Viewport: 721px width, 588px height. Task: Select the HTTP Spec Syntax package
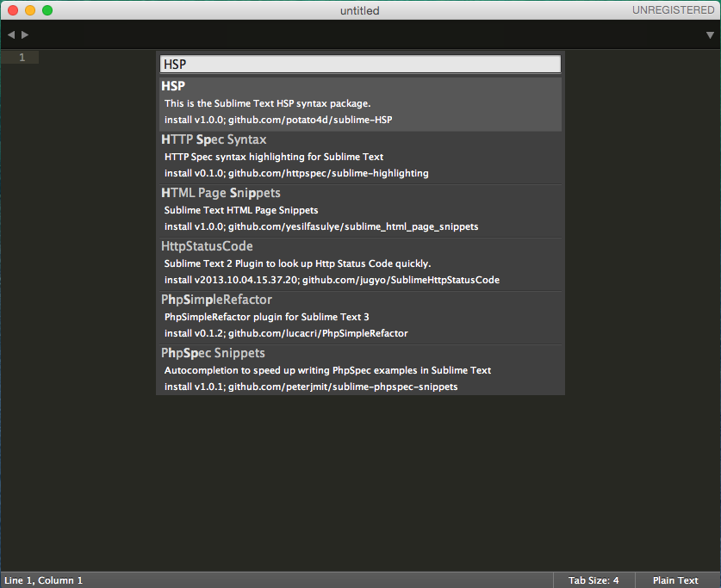[x=360, y=158]
